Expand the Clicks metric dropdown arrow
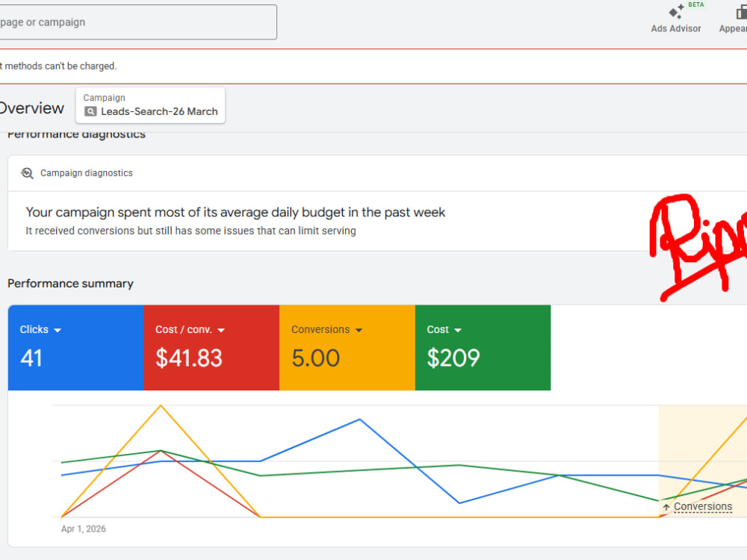This screenshot has width=747, height=560. 58,330
